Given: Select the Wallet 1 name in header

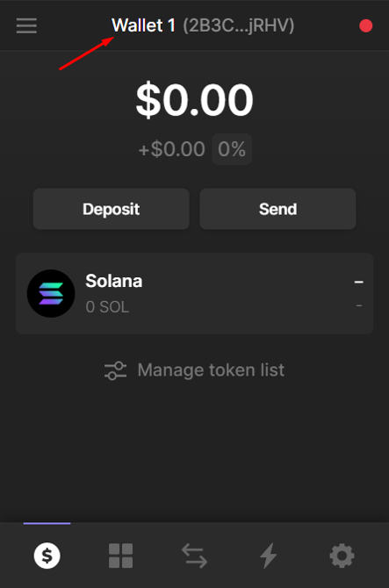Looking at the screenshot, I should (144, 25).
